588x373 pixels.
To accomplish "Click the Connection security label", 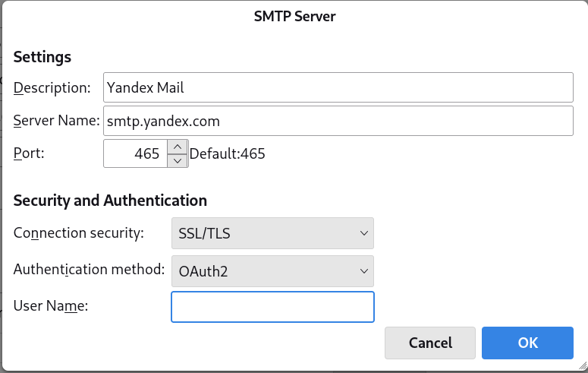I will click(79, 232).
